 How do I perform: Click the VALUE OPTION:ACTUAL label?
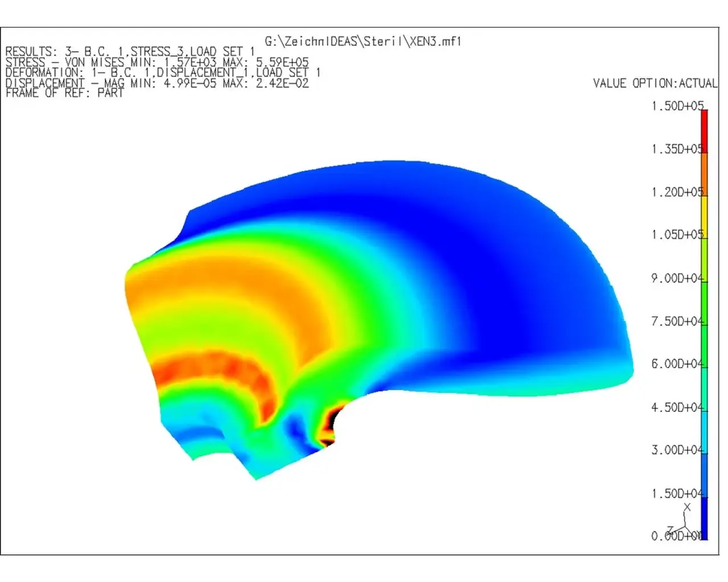(x=655, y=84)
